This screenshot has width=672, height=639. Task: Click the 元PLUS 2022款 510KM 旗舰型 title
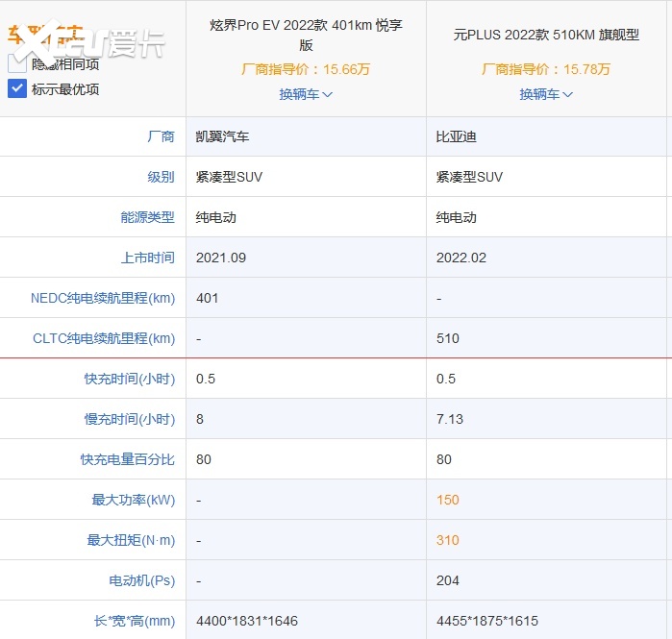[546, 35]
